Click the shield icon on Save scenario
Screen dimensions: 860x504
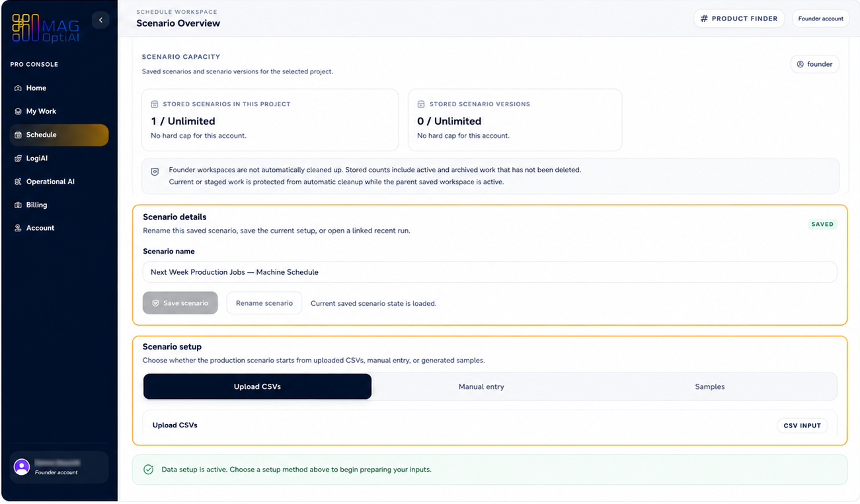coord(156,303)
